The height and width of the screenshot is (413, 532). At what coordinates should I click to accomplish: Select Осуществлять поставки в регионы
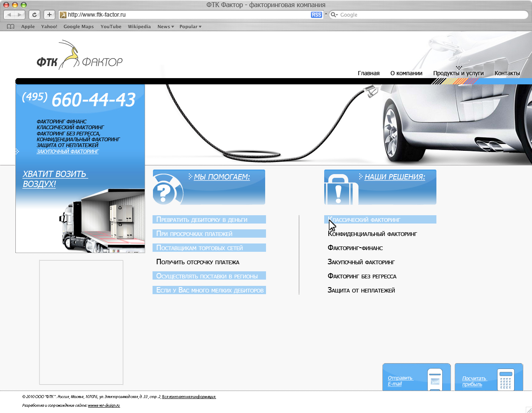tap(209, 276)
